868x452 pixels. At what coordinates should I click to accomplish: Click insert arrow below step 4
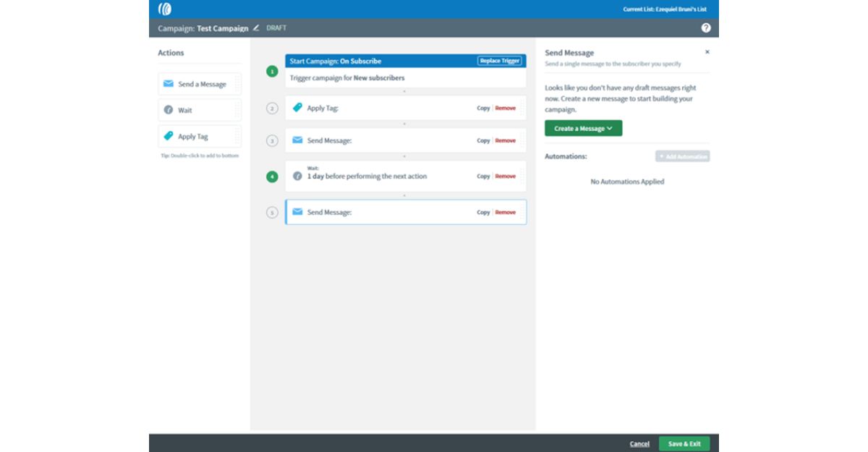[404, 195]
